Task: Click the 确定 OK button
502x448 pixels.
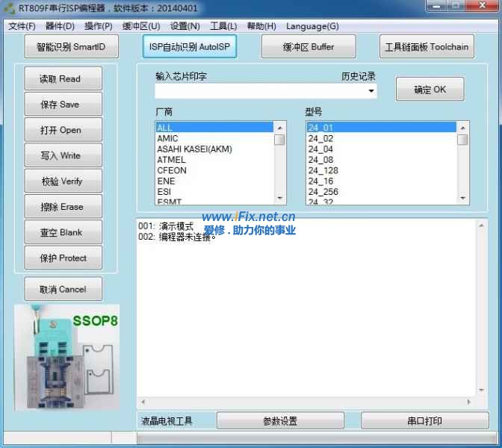Action: [430, 90]
